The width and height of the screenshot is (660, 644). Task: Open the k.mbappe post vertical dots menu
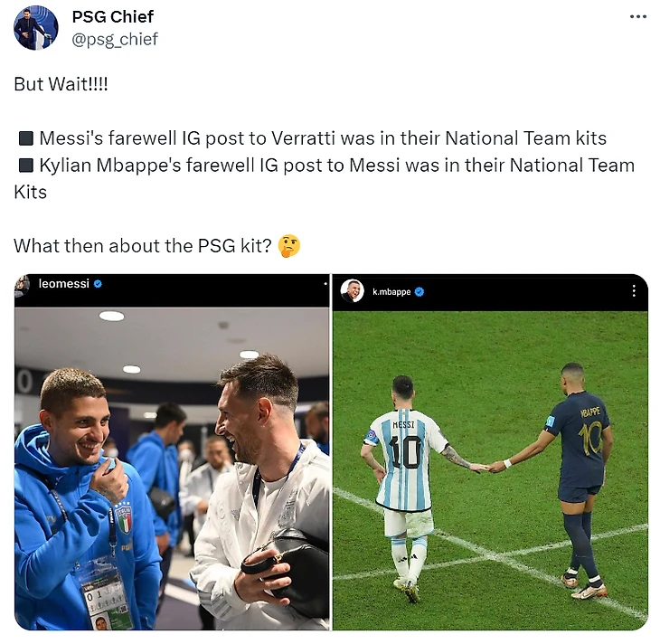634,290
